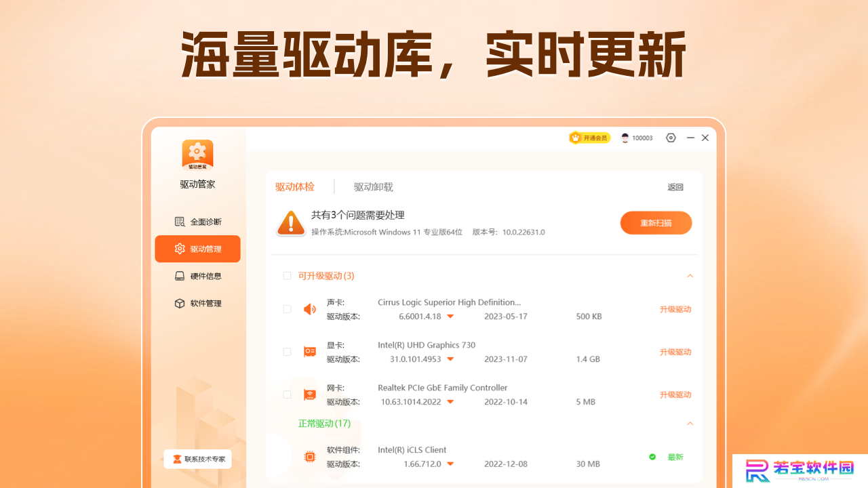This screenshot has height=488, width=868.
Task: Switch to the 驱动卸载 tab
Action: tap(374, 187)
